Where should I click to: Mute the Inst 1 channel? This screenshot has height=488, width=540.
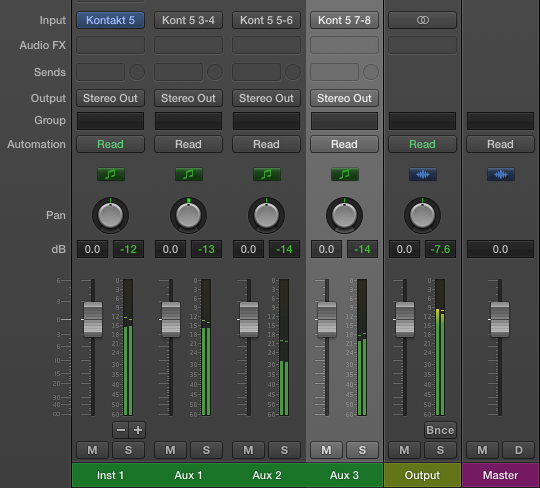(92, 450)
